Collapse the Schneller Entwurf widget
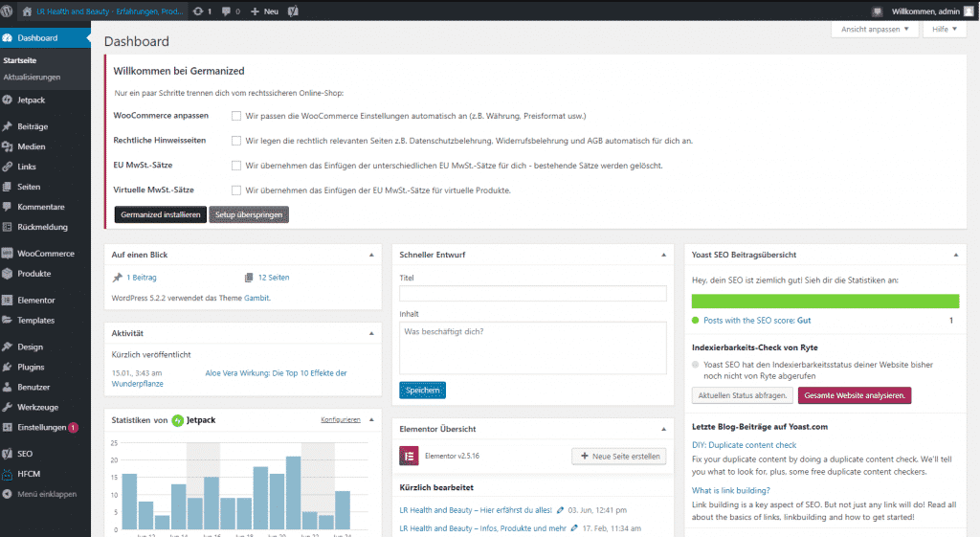Viewport: 980px width, 537px height. (664, 255)
